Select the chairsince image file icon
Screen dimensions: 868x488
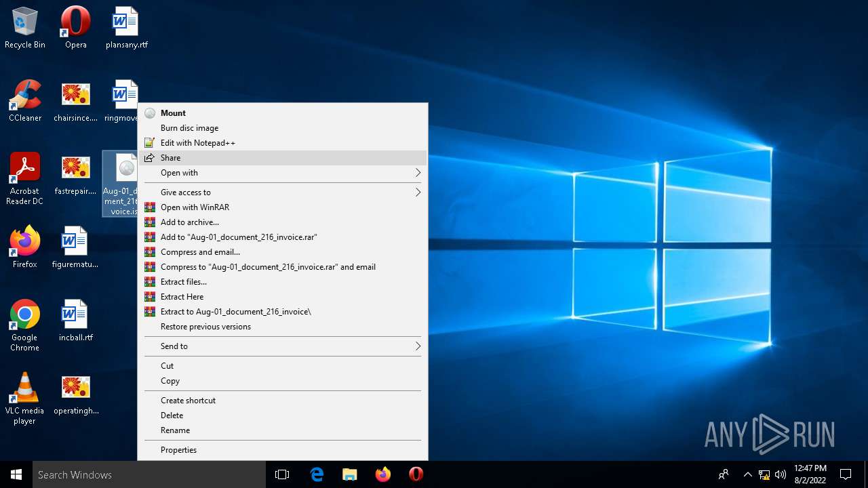[76, 101]
